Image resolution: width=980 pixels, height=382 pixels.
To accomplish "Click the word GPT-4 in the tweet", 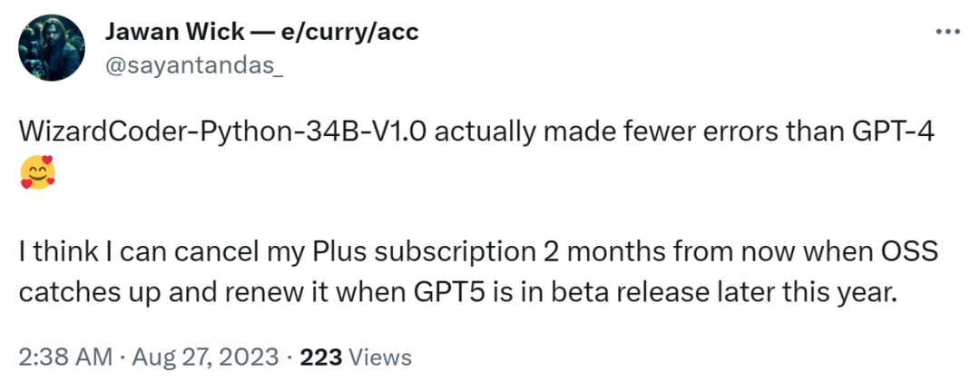I will point(893,132).
